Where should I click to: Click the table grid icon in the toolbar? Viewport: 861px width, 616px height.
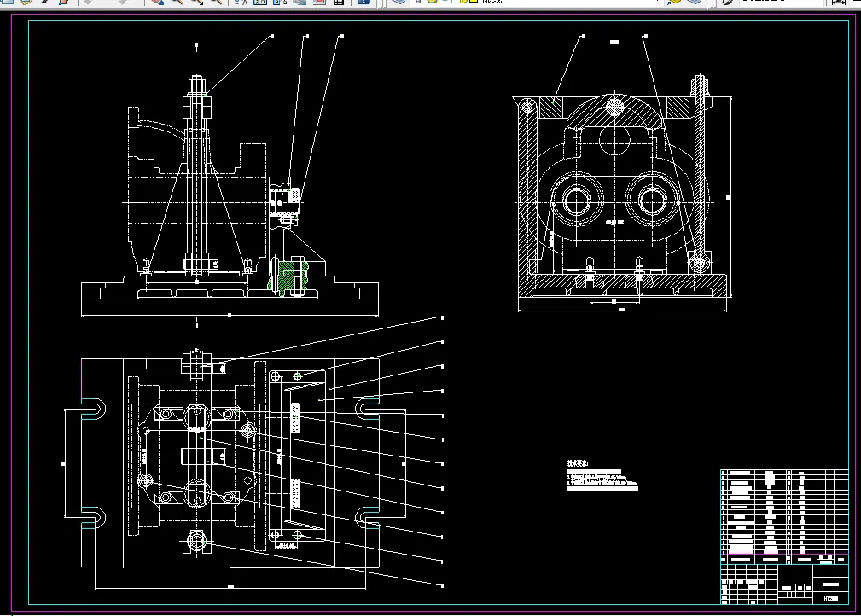339,3
